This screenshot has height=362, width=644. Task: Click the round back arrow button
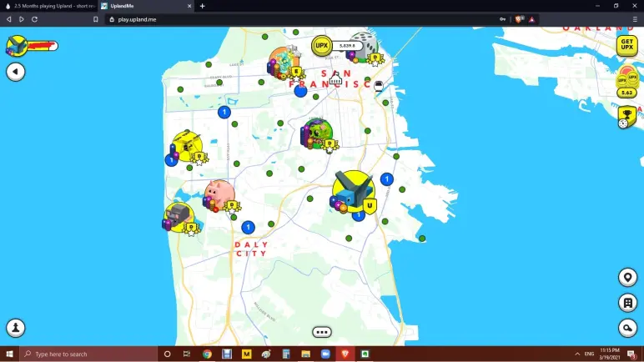click(x=16, y=72)
